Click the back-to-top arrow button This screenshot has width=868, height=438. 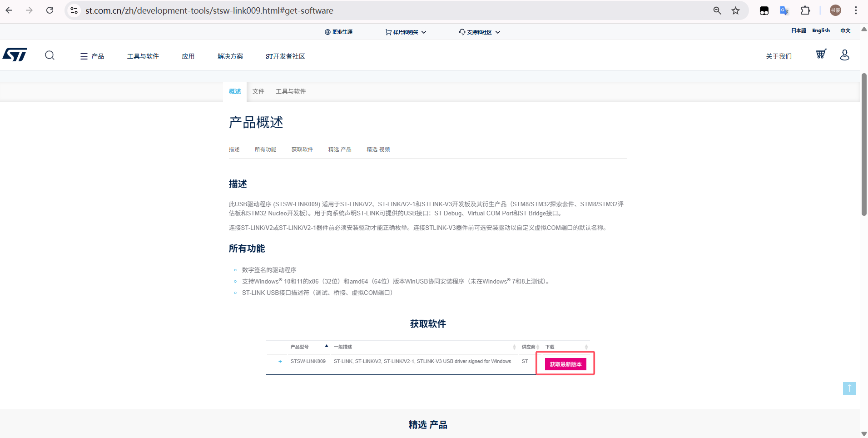[x=849, y=388]
